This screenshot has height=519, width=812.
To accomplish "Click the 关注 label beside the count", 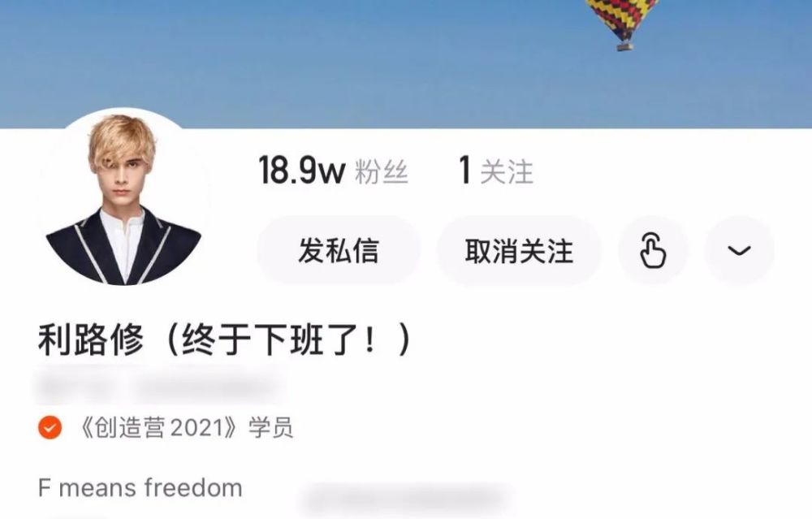I will (507, 172).
